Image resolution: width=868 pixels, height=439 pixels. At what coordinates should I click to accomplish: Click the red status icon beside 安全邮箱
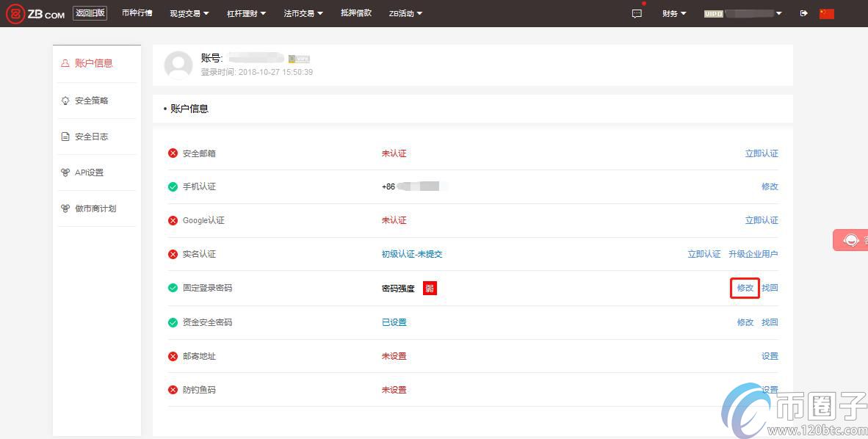point(173,153)
